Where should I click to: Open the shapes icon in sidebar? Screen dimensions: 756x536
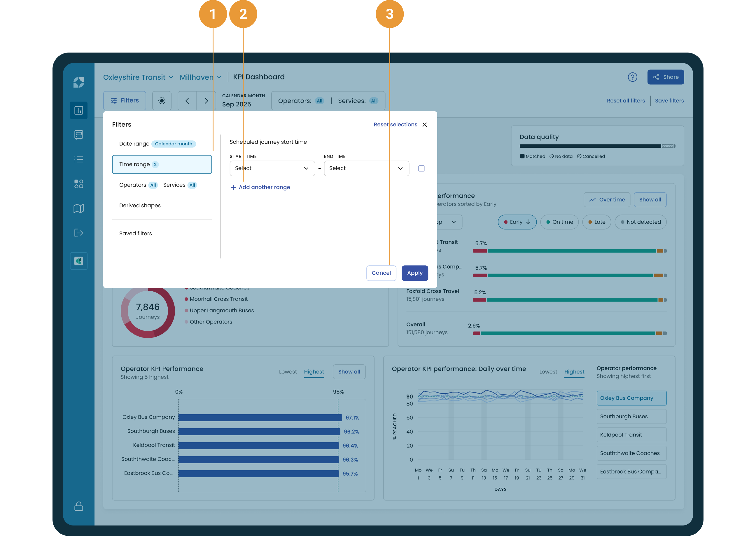pyautogui.click(x=78, y=184)
